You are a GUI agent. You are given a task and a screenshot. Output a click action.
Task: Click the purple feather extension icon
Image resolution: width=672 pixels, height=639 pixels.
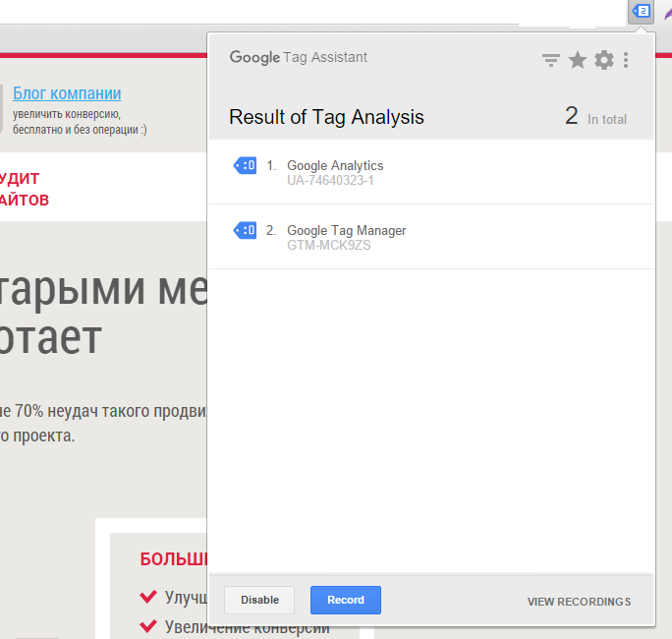tap(668, 12)
